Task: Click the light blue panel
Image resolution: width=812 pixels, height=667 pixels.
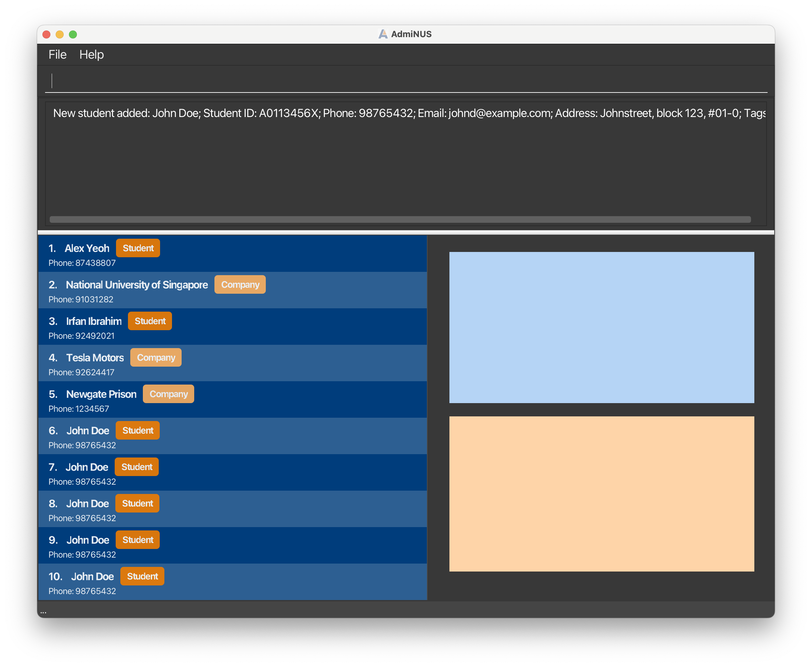Action: 602,327
